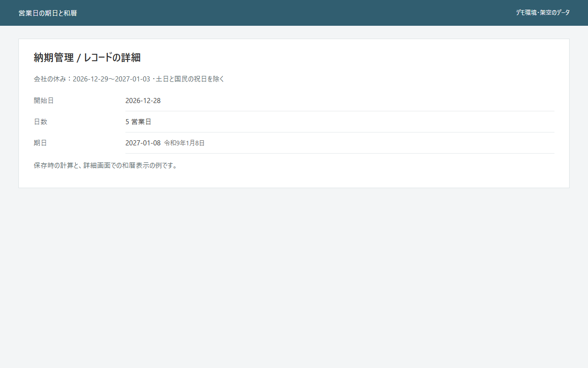
Task: Click the Japanese era date 令和9年1月8日
Action: (184, 143)
